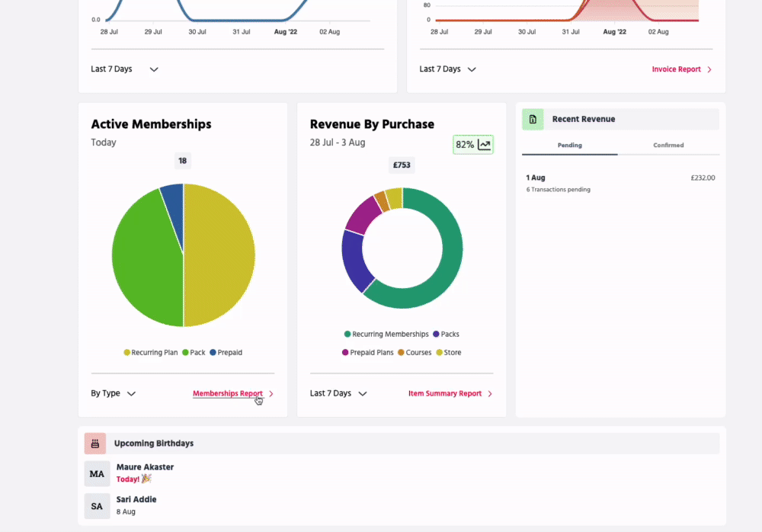Image resolution: width=762 pixels, height=532 pixels.
Task: Click the yellow Recurring Plan pie slice
Action: point(221,255)
